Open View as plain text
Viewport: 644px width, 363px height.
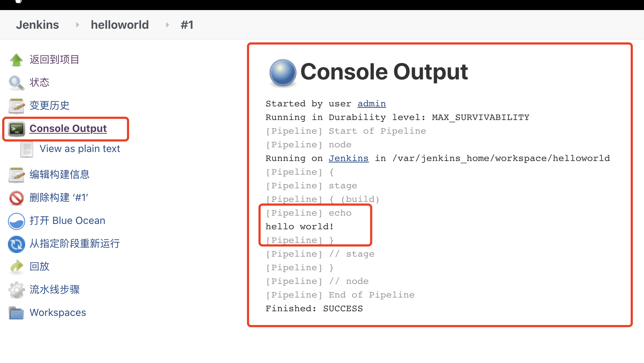coord(80,149)
